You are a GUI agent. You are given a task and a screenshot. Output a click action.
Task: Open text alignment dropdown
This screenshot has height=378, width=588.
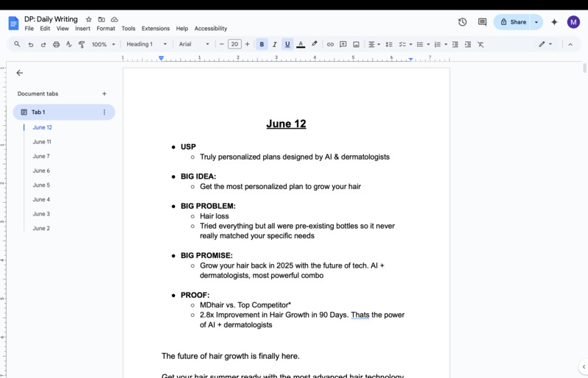(x=374, y=44)
